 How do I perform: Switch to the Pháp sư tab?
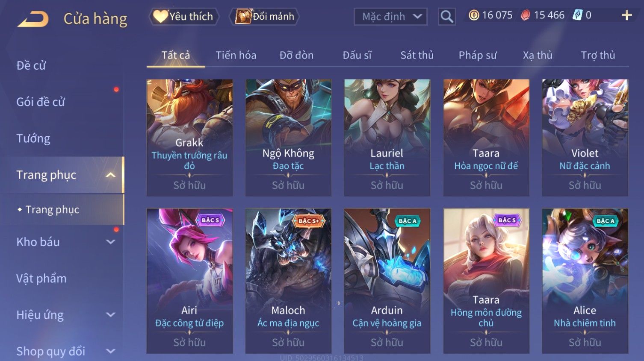click(478, 55)
